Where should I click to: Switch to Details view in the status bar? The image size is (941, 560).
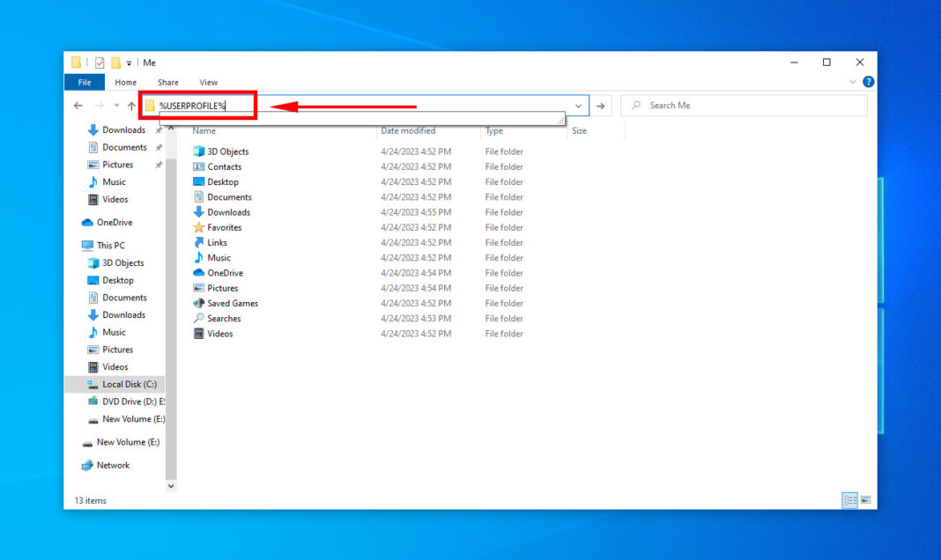tap(849, 499)
